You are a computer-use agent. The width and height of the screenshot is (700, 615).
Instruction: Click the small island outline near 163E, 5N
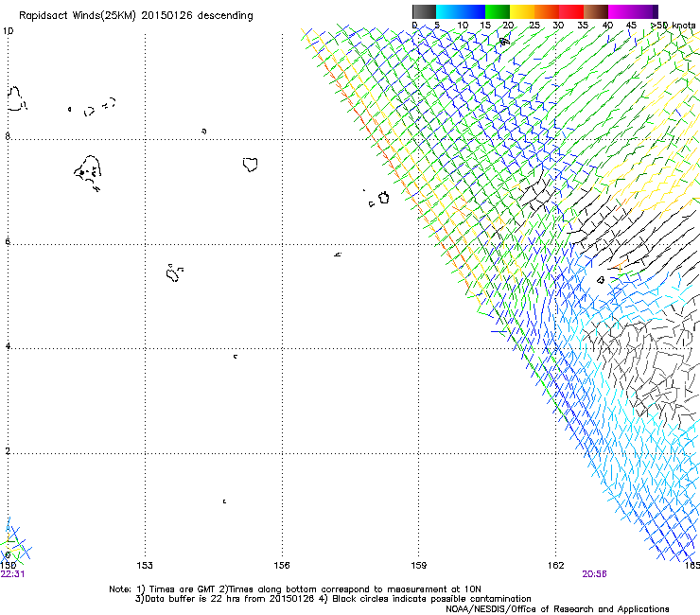601,279
